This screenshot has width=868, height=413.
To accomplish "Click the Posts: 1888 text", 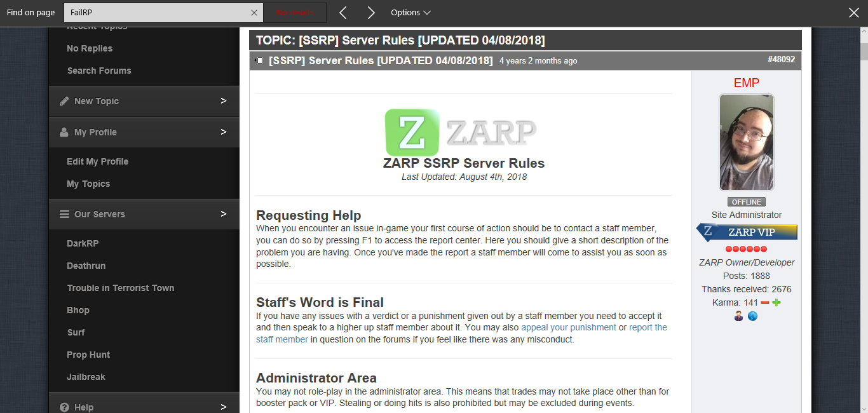I will (747, 276).
